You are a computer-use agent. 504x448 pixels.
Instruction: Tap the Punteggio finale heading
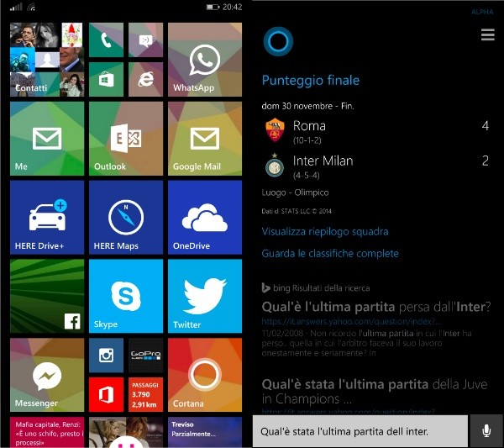311,81
